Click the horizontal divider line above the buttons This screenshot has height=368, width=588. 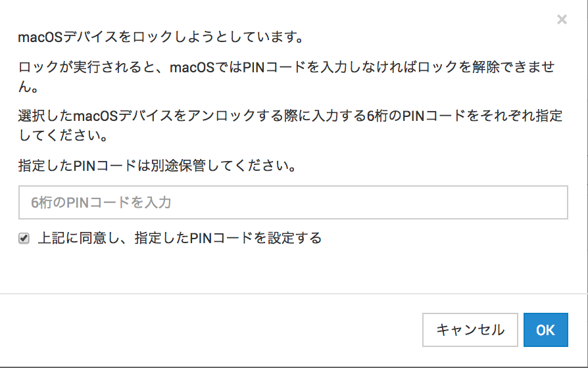coord(294,293)
